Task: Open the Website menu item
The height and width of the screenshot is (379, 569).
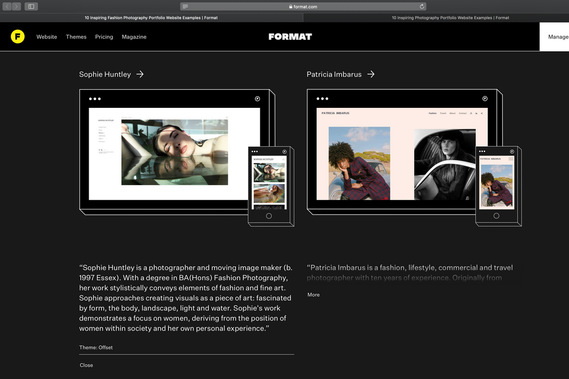Action: coord(46,37)
